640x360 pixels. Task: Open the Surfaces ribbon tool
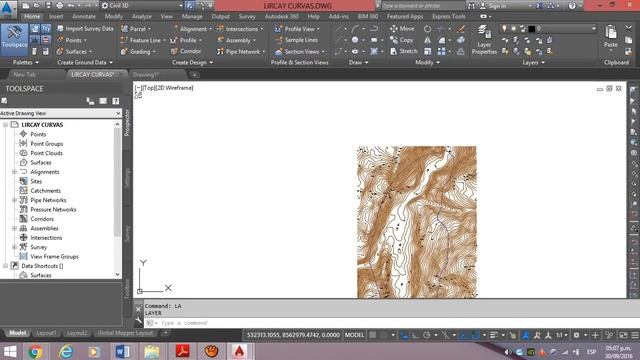[75, 51]
